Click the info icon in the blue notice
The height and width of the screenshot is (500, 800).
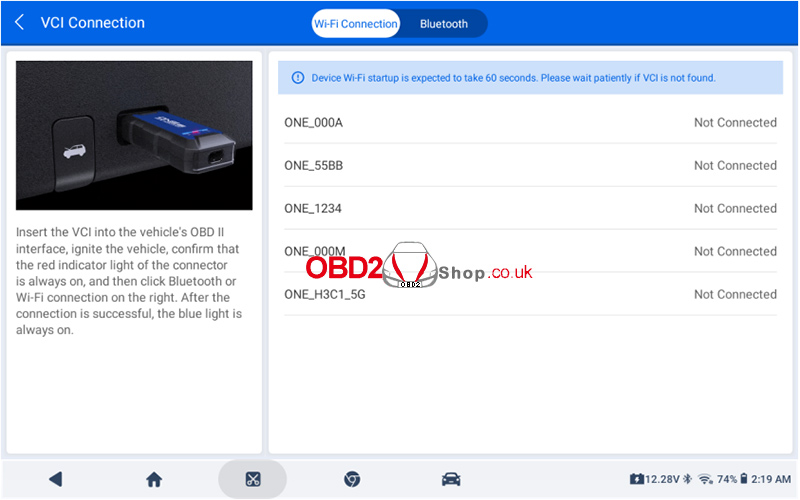(x=297, y=78)
